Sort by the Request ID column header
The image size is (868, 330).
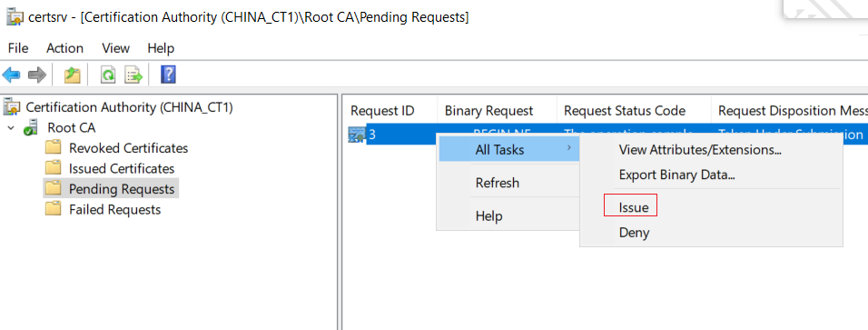click(382, 111)
